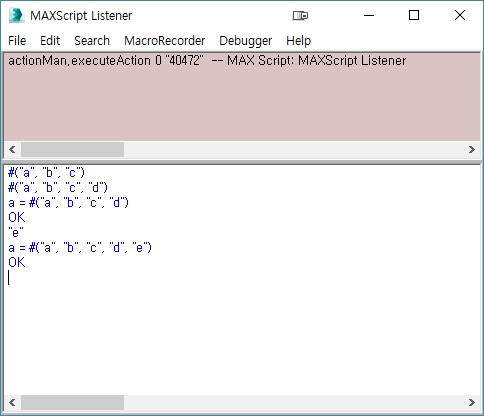484x416 pixels.
Task: Open the Search menu
Action: pyautogui.click(x=92, y=41)
